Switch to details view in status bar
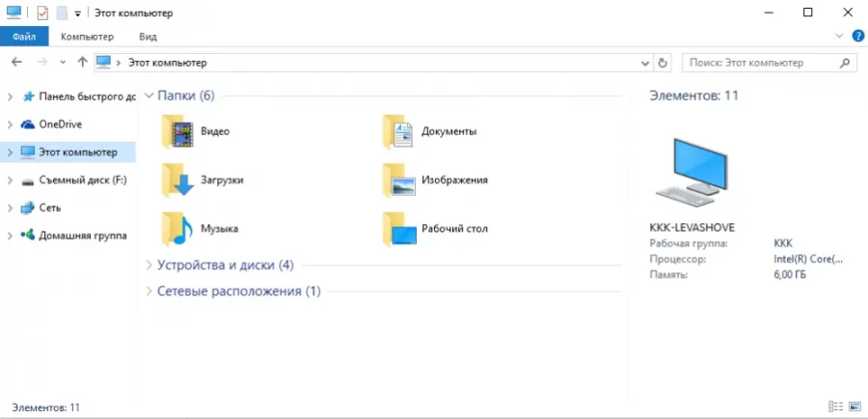The width and height of the screenshot is (868, 419). click(835, 406)
